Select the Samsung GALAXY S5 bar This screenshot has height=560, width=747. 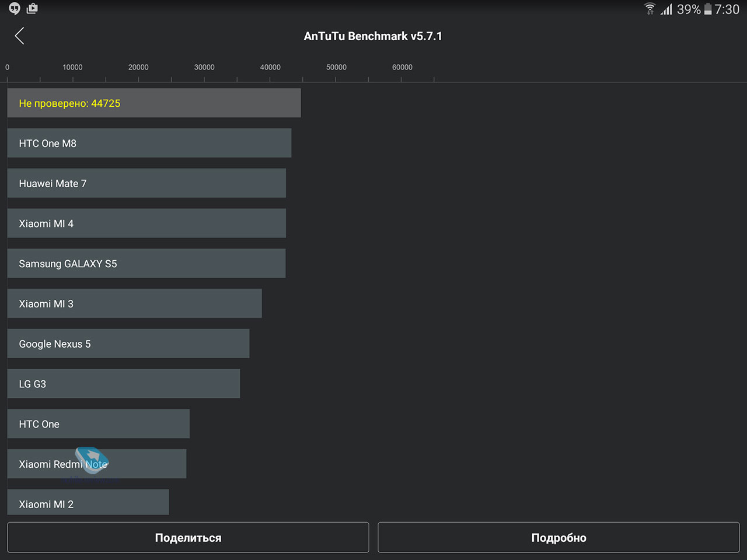146,264
